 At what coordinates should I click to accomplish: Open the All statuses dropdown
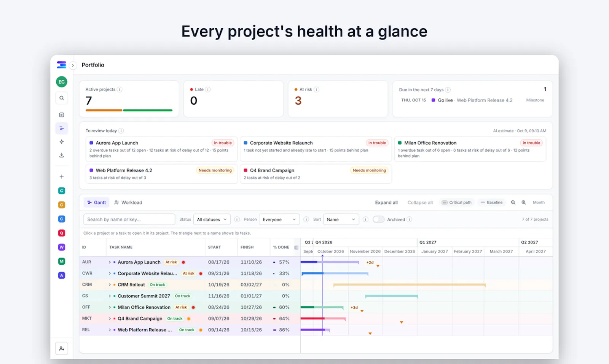tap(212, 219)
